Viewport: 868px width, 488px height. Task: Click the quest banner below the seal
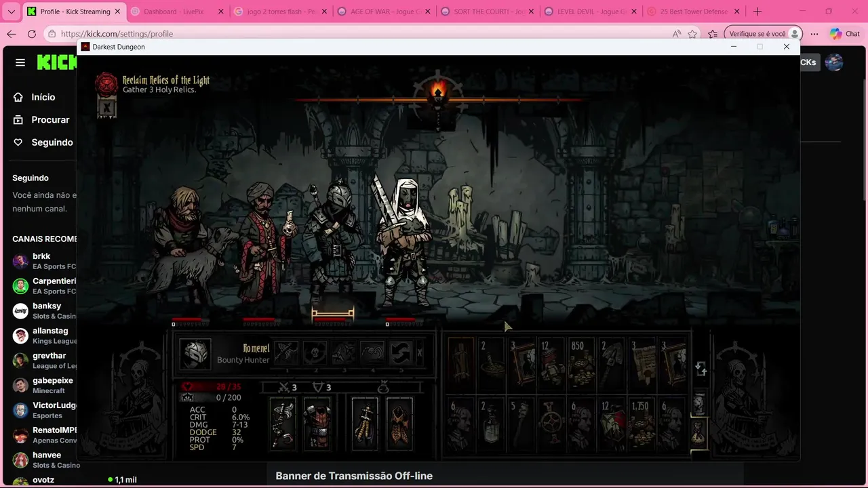click(106, 107)
